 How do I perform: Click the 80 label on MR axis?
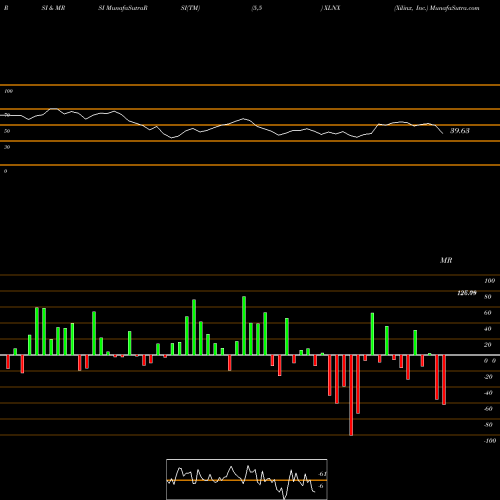point(488,297)
